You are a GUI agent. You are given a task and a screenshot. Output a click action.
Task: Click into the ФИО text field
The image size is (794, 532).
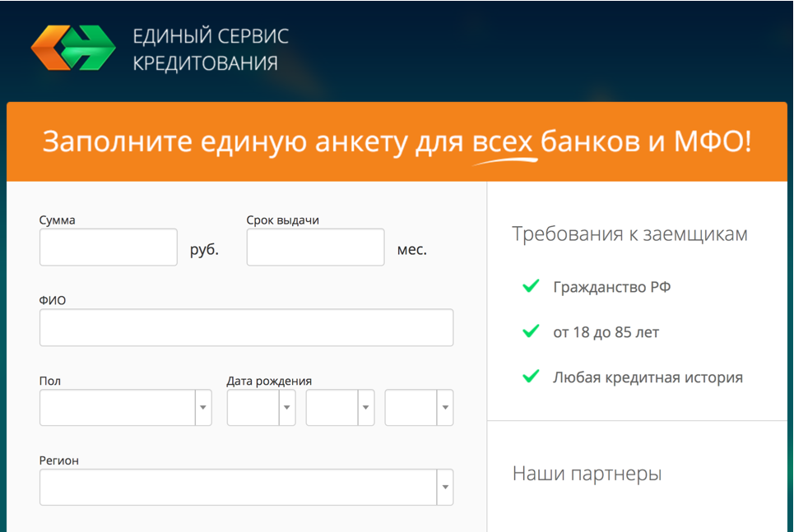[x=247, y=327]
